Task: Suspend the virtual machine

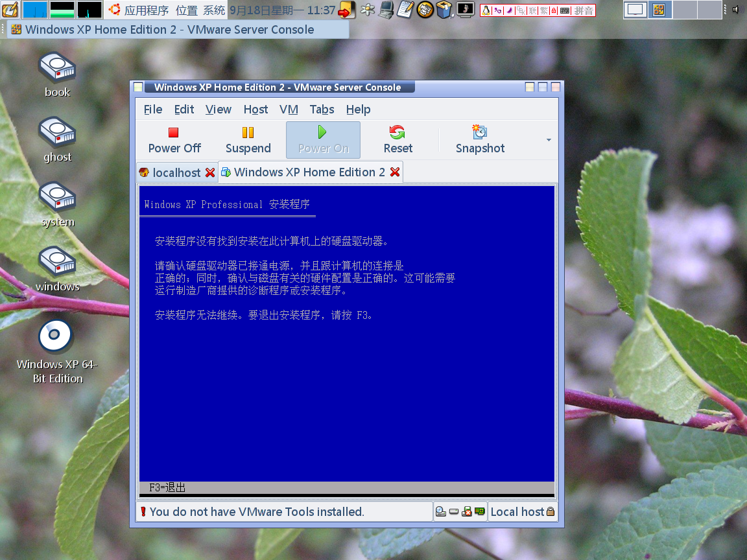Action: [x=248, y=140]
